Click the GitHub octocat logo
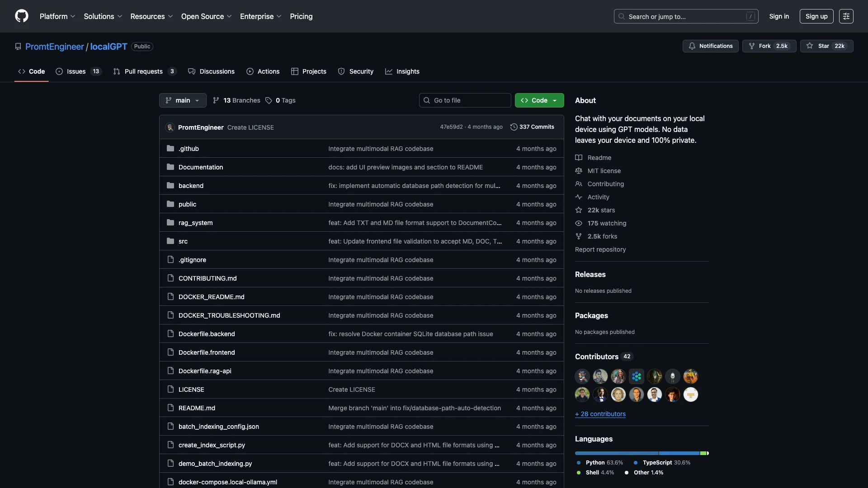The width and height of the screenshot is (868, 488). coord(21,16)
